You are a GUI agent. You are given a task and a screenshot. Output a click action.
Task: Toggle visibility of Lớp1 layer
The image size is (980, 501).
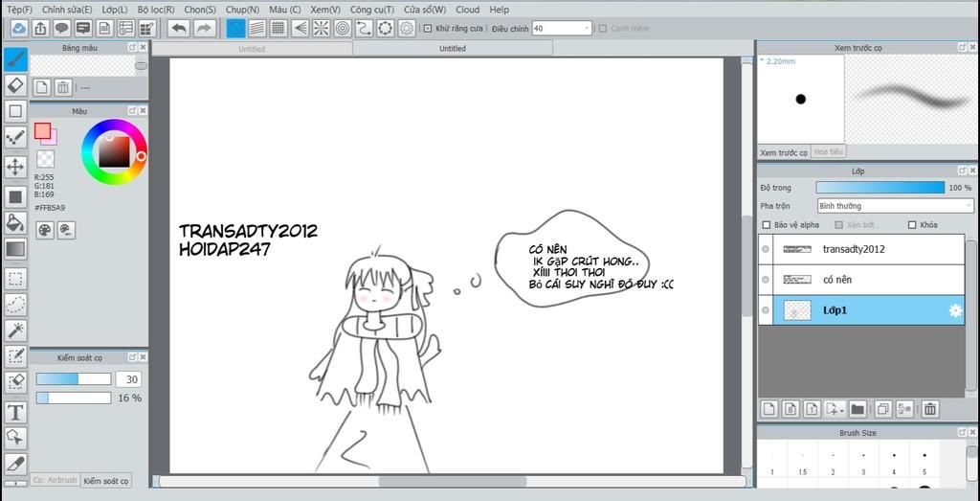pos(766,310)
